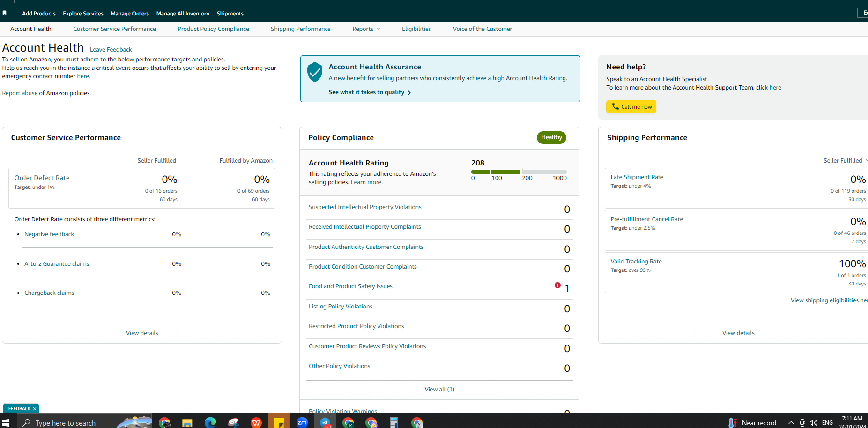Click the weather thermometer icon in taskbar
The width and height of the screenshot is (868, 428).
[732, 422]
